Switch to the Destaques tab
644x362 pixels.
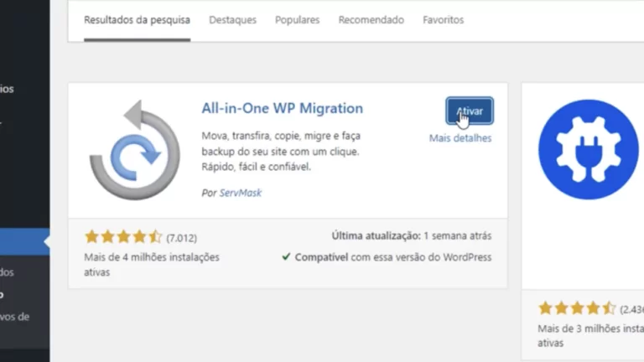coord(232,20)
